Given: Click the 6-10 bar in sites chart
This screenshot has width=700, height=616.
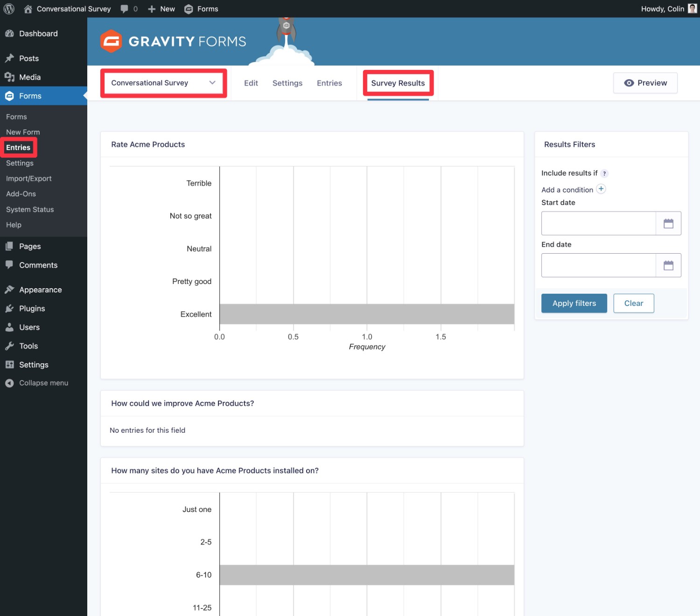Looking at the screenshot, I should 367,575.
